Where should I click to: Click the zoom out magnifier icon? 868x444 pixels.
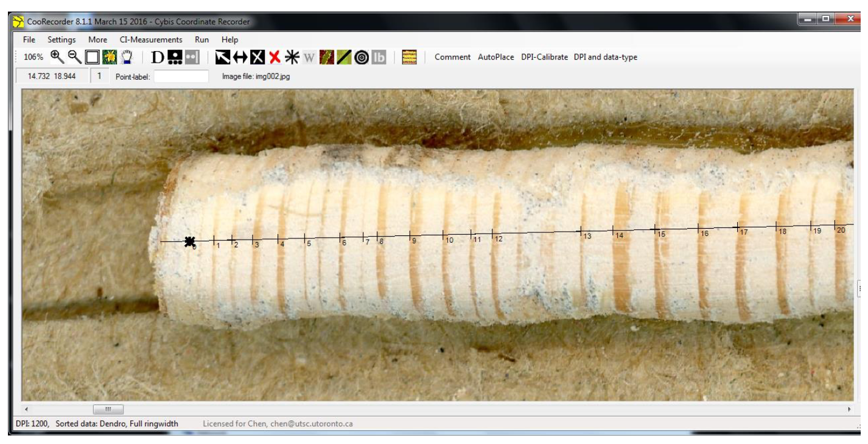tap(74, 57)
